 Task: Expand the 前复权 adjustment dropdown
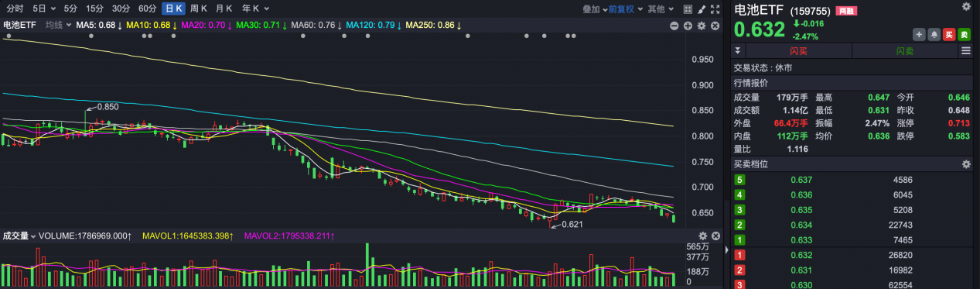tap(624, 9)
